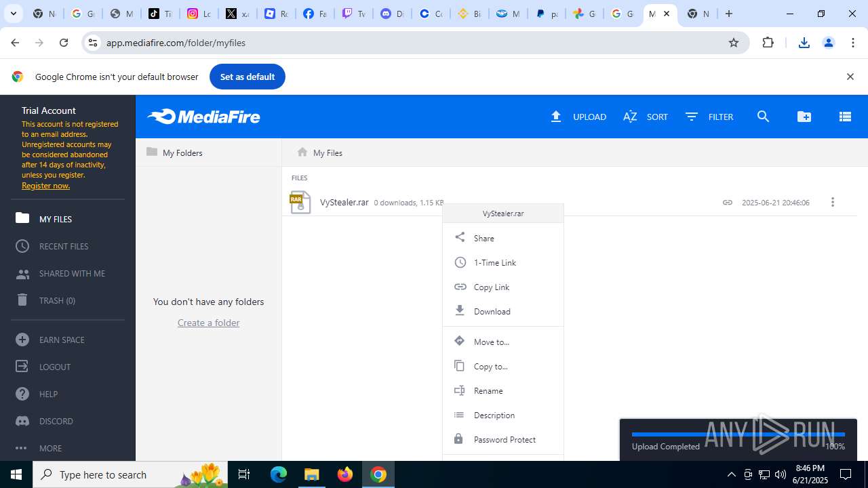
Task: Click the Rename icon in menu
Action: (460, 390)
